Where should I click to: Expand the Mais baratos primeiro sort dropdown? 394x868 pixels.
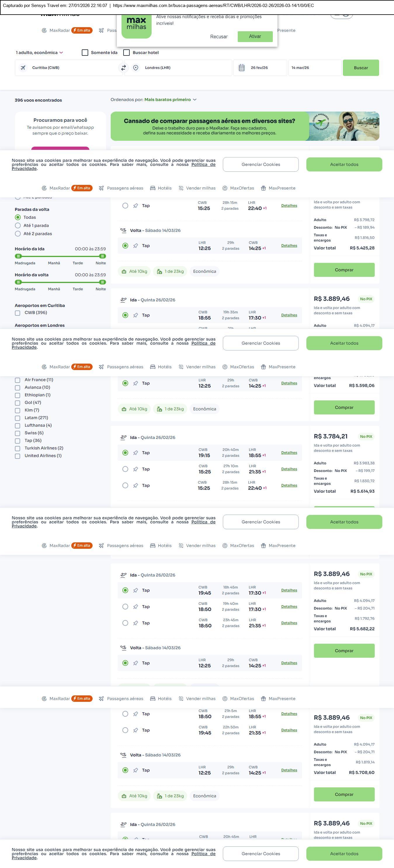170,100
